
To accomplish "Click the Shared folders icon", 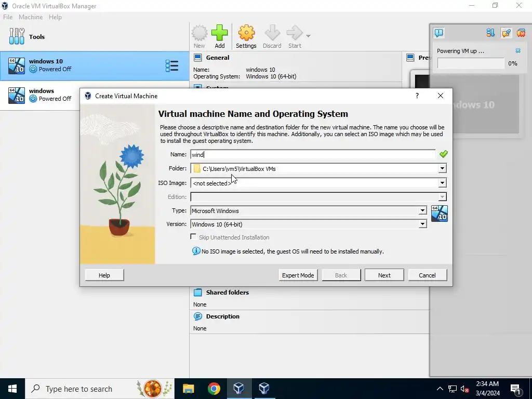I will pyautogui.click(x=198, y=292).
